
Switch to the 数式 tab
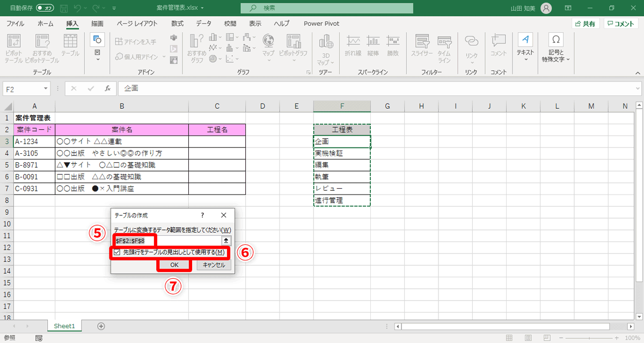coord(178,24)
